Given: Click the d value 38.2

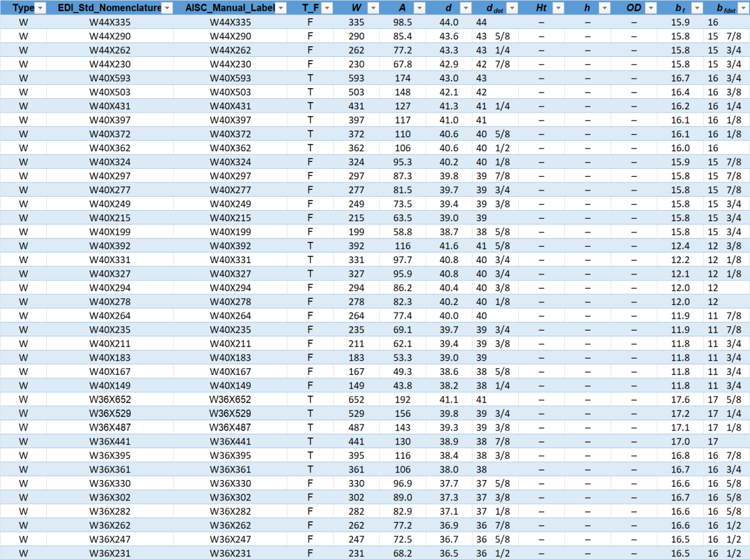Looking at the screenshot, I should click(x=449, y=386).
